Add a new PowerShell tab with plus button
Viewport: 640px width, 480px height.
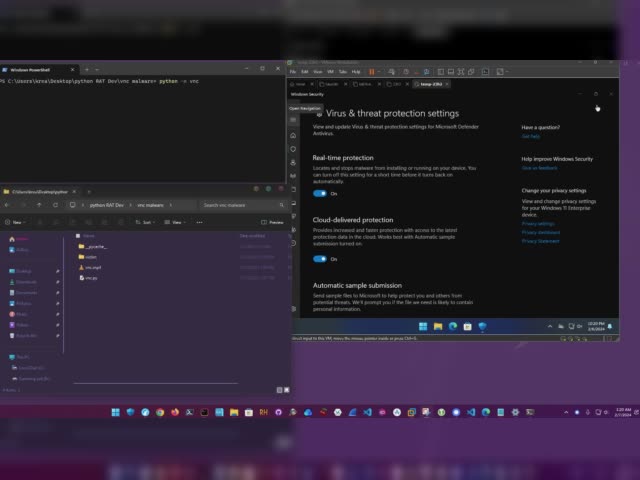(87, 70)
